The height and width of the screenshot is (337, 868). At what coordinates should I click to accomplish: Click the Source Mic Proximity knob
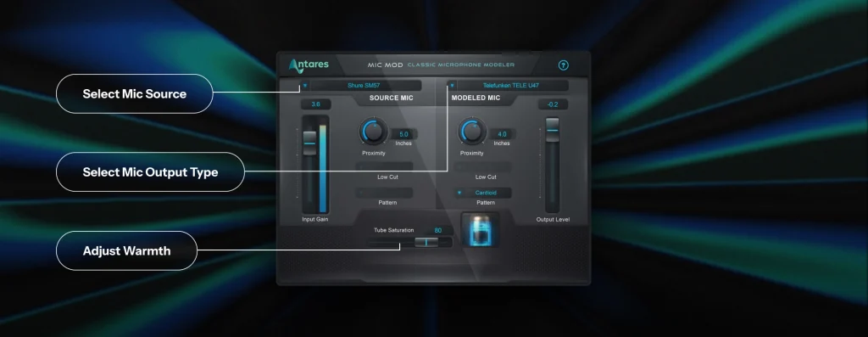click(373, 132)
